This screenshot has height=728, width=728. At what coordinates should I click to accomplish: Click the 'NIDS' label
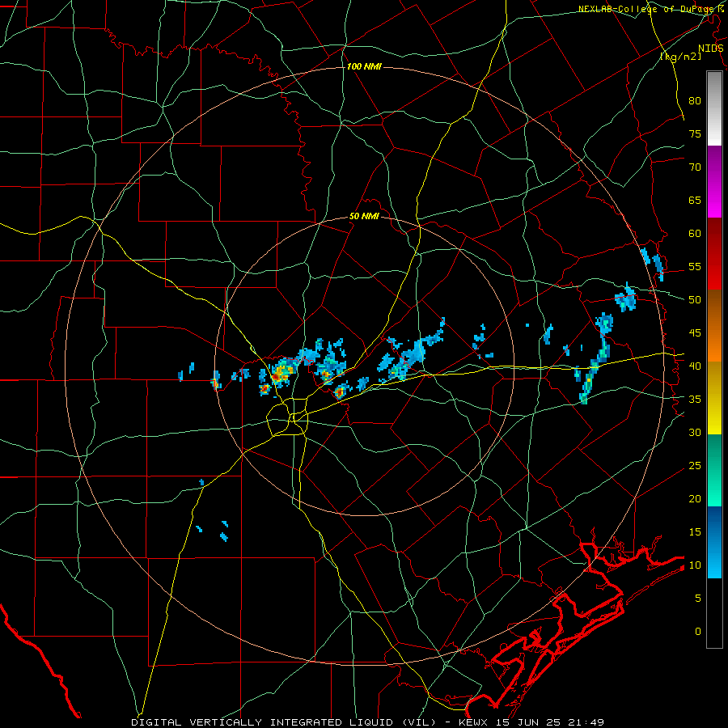coord(711,49)
